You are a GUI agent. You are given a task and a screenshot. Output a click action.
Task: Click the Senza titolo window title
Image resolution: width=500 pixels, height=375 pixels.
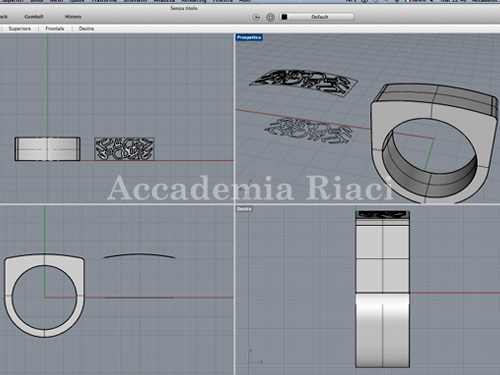(184, 8)
